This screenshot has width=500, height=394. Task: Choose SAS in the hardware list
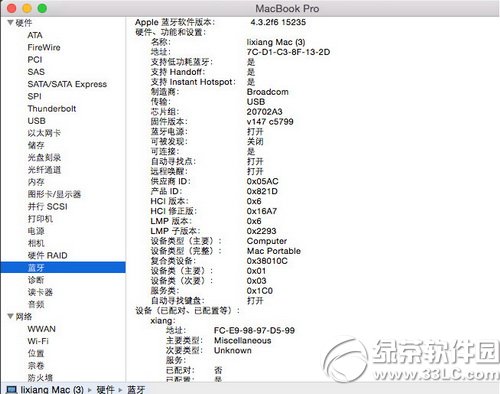36,72
